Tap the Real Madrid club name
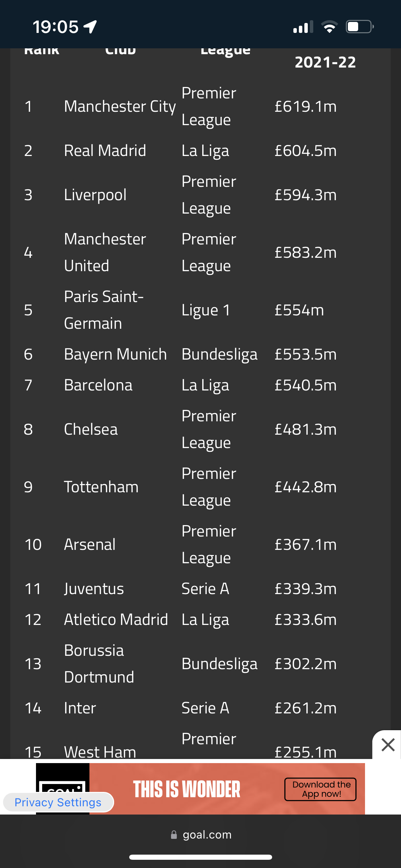 point(105,150)
